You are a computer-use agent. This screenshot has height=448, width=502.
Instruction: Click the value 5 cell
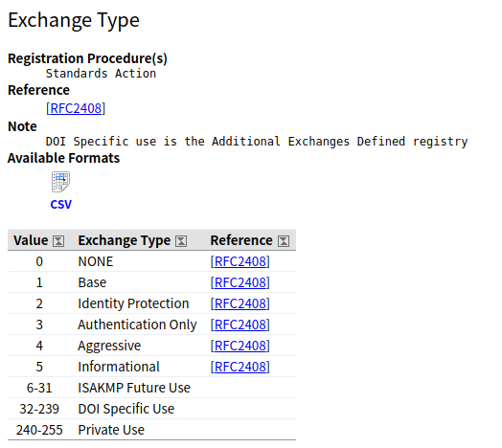[39, 367]
